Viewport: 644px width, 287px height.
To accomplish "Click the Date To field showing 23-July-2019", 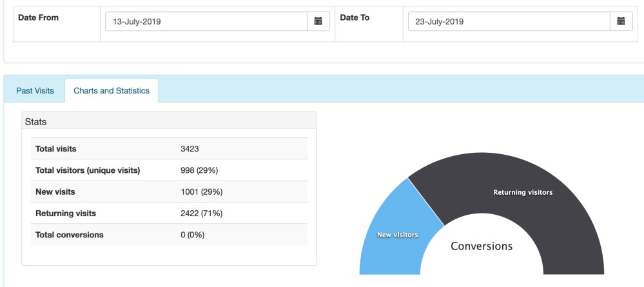I will (509, 21).
